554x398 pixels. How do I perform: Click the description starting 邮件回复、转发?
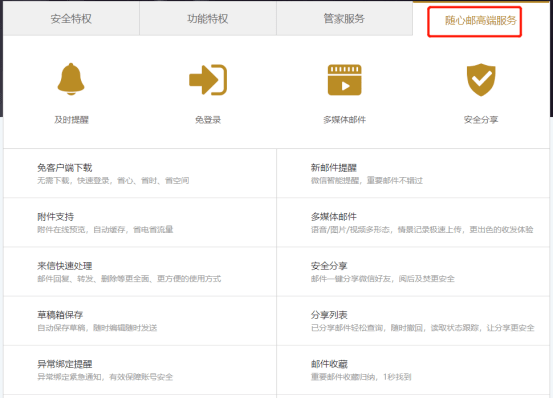[x=129, y=279]
